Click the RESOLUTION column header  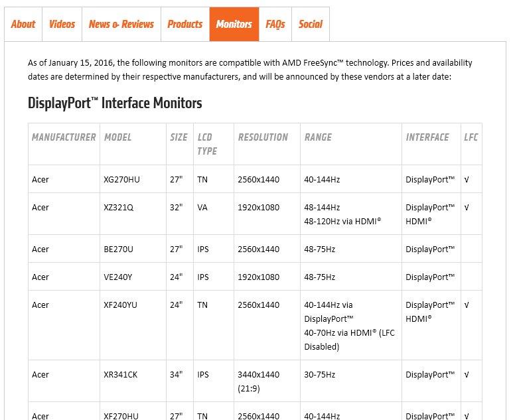pyautogui.click(x=263, y=137)
